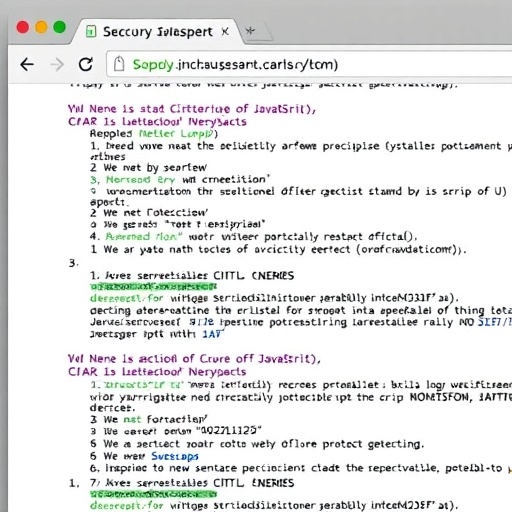Click first purple 'Vel Nene is stad' heading

[192, 109]
